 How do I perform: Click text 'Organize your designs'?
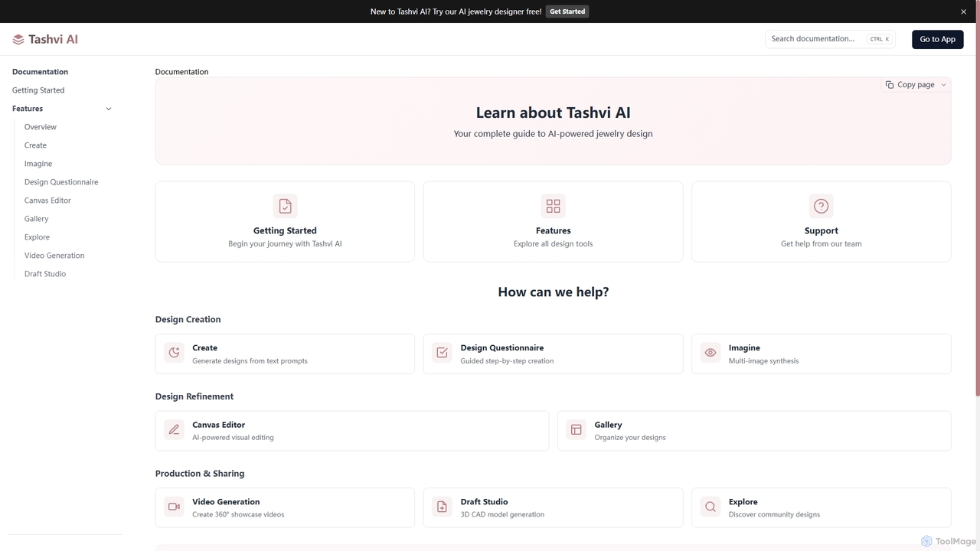[x=629, y=438]
